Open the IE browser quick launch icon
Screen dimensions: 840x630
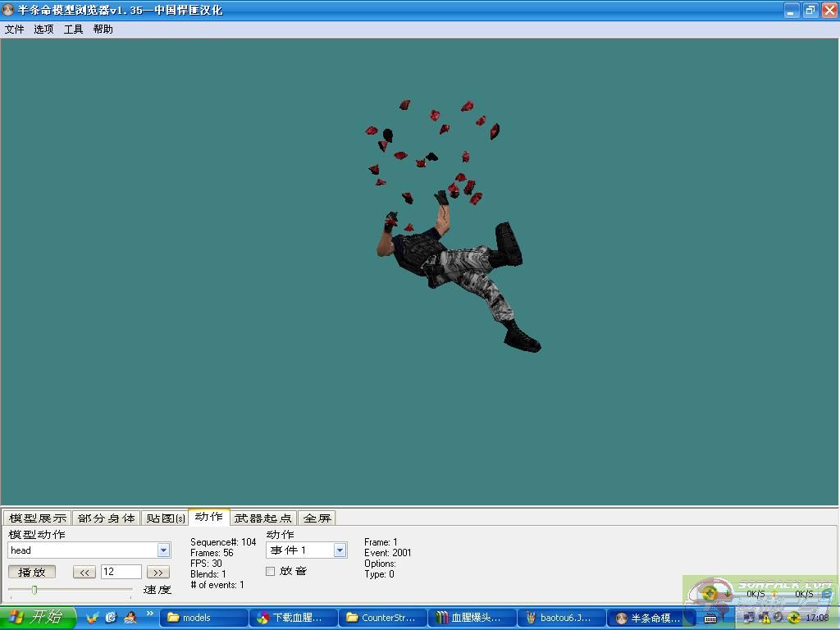(x=111, y=618)
